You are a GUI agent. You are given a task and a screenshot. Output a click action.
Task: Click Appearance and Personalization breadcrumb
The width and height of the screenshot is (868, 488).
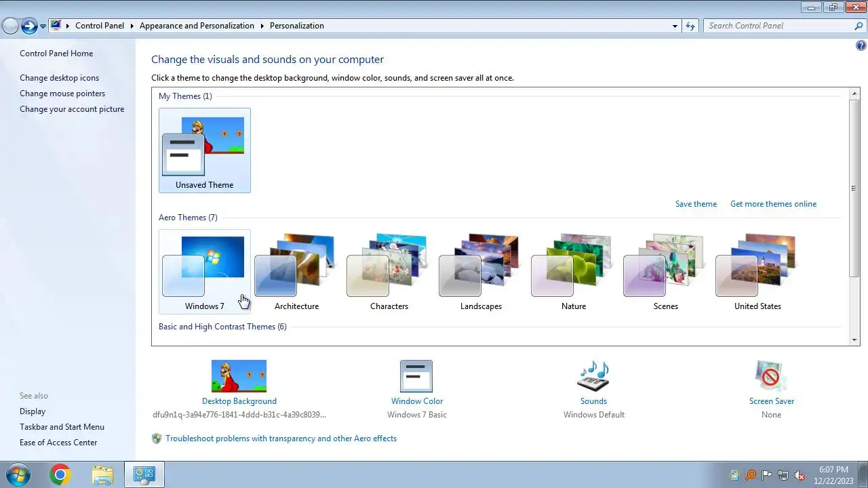197,26
